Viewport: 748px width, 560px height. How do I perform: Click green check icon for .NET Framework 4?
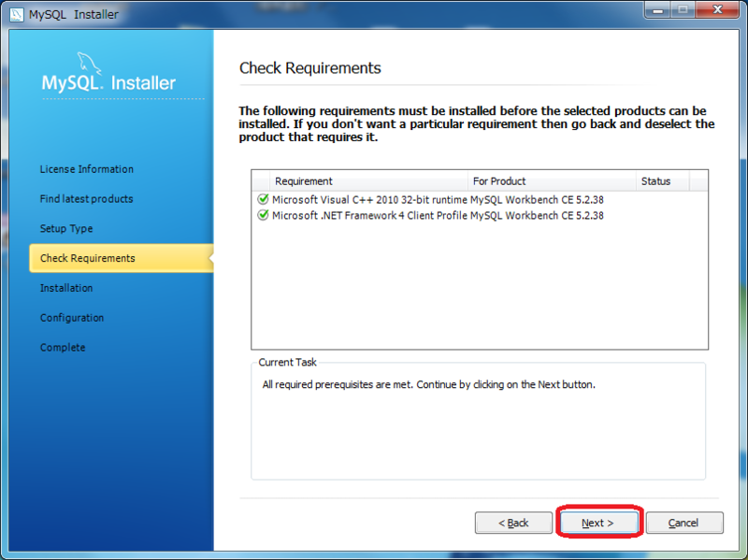coord(263,215)
